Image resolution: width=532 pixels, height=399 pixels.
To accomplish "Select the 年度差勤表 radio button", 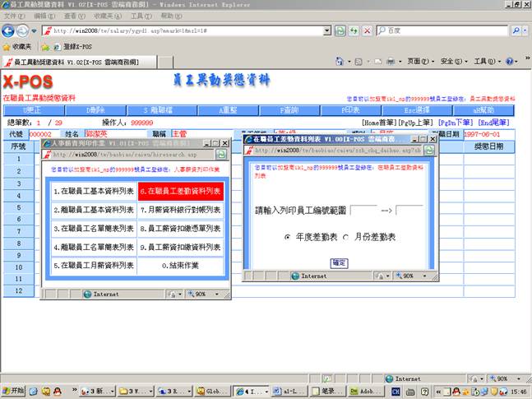I will [287, 236].
